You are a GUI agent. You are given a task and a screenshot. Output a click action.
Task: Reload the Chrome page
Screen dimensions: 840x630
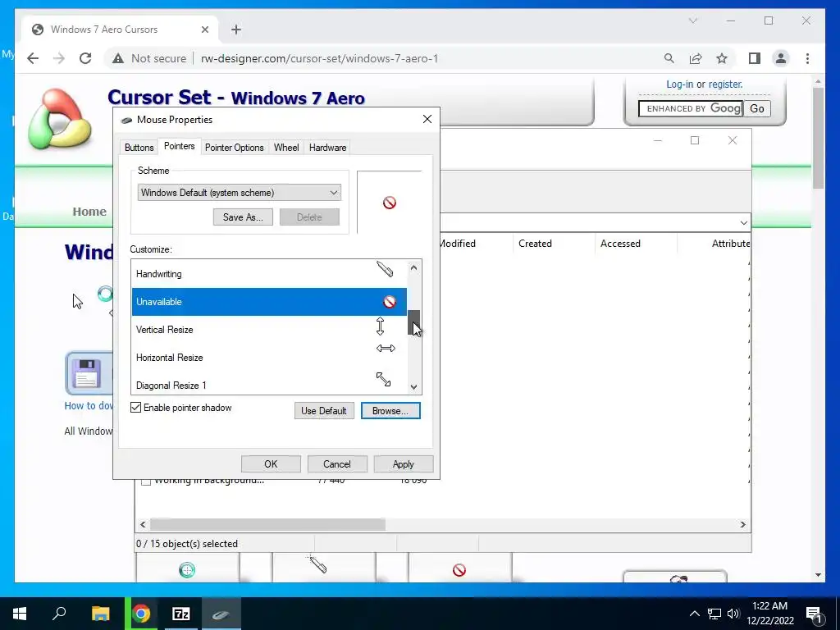pos(85,58)
